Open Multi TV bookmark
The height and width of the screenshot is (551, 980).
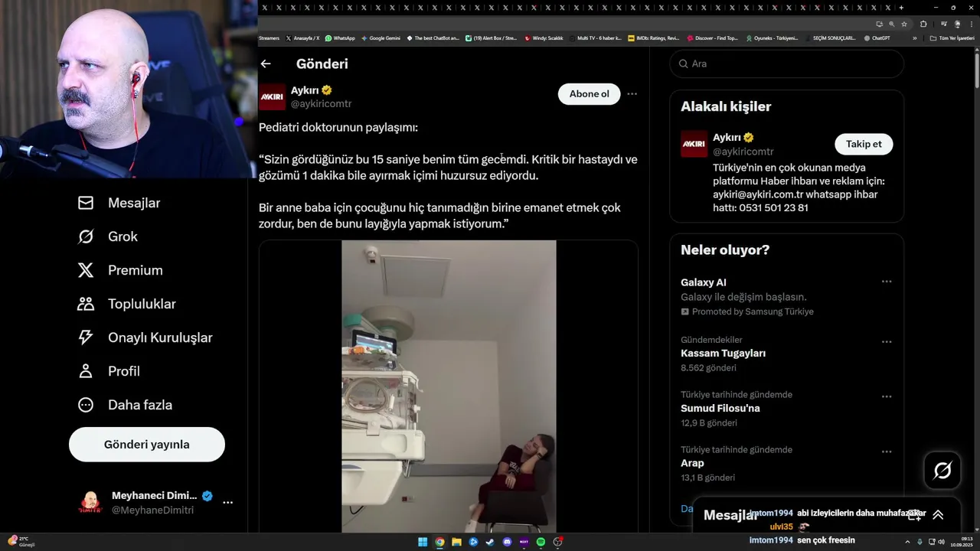click(x=596, y=38)
